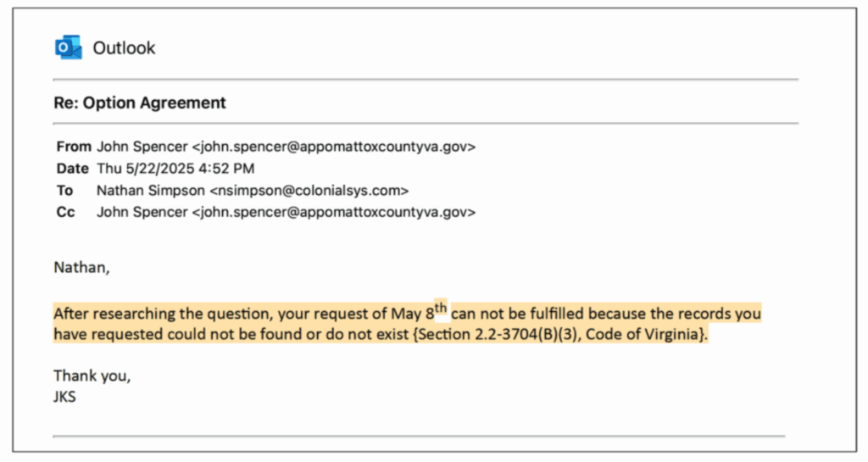Click the "From" field label
Viewport: 868px width, 462px height.
[72, 147]
